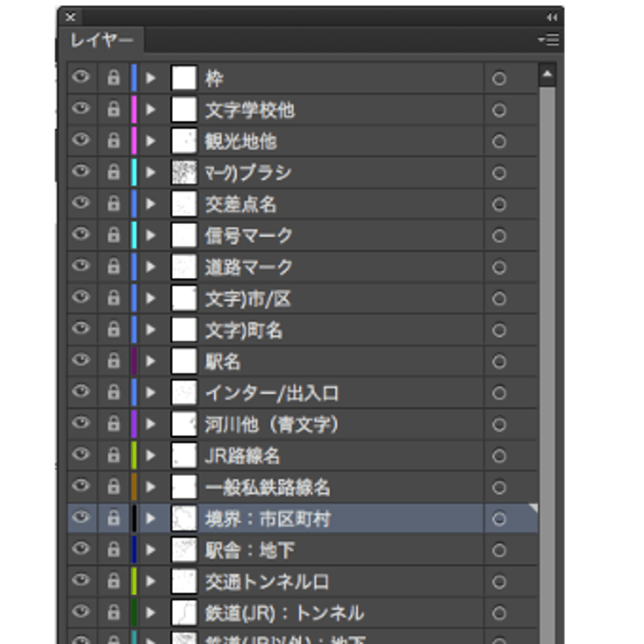644x644 pixels.
Task: Toggle visibility of 交差点名 layer
Action: click(81, 203)
